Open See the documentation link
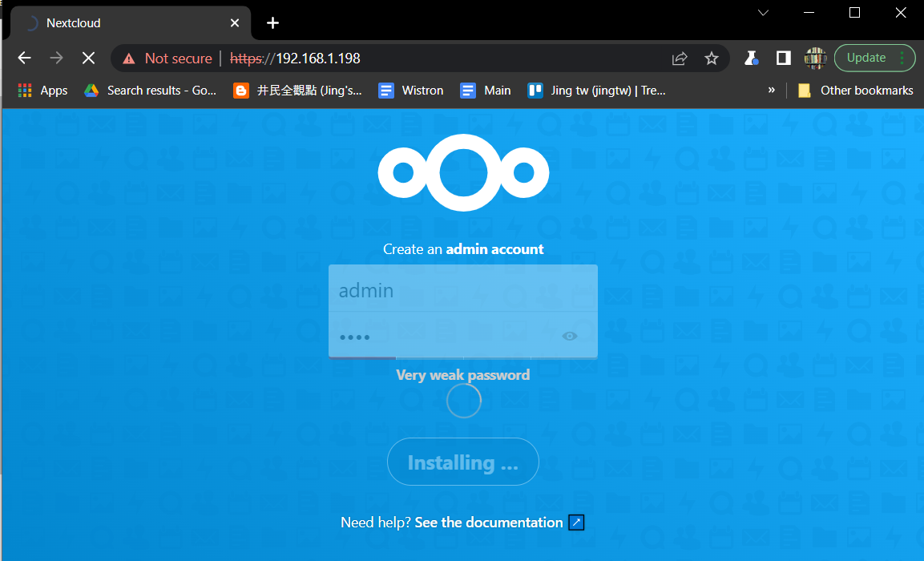 coord(489,522)
